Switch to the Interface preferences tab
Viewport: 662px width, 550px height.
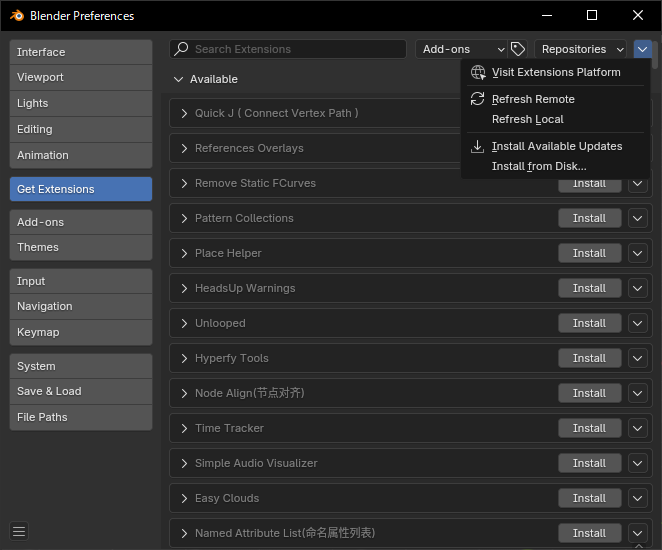tap(81, 52)
